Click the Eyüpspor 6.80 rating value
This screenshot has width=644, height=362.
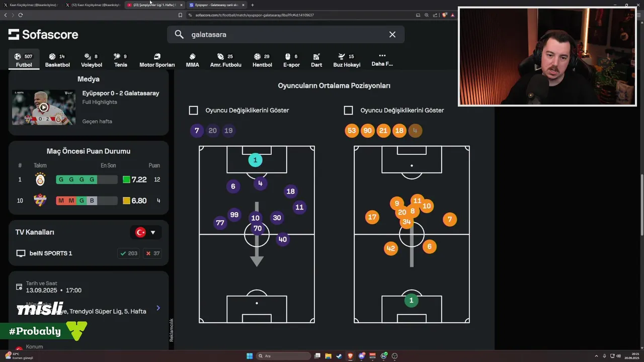tap(139, 201)
